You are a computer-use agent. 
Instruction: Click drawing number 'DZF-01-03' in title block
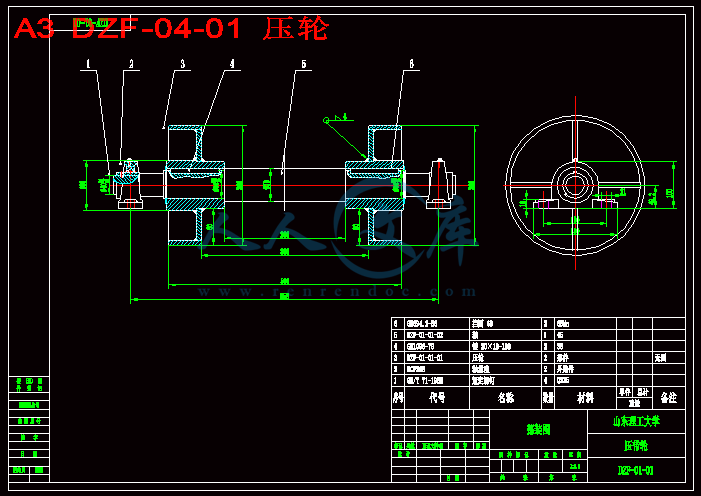pos(636,470)
